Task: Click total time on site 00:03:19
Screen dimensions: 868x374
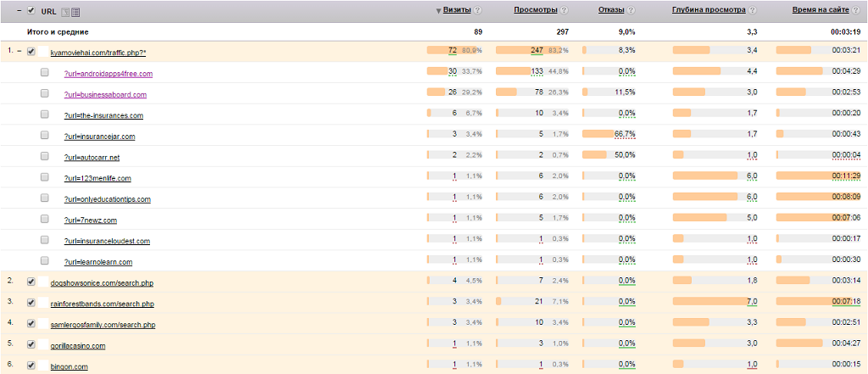Action: coord(847,32)
